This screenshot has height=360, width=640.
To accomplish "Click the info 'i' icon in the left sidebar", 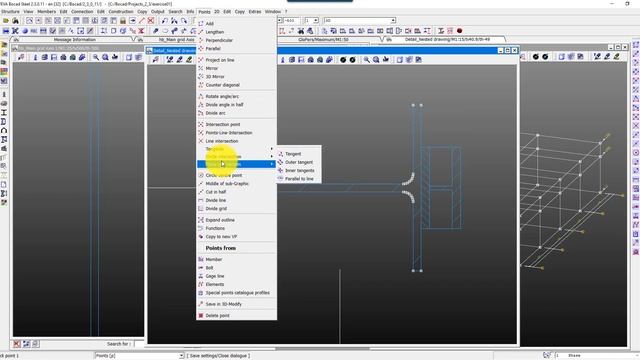I will (x=4, y=94).
